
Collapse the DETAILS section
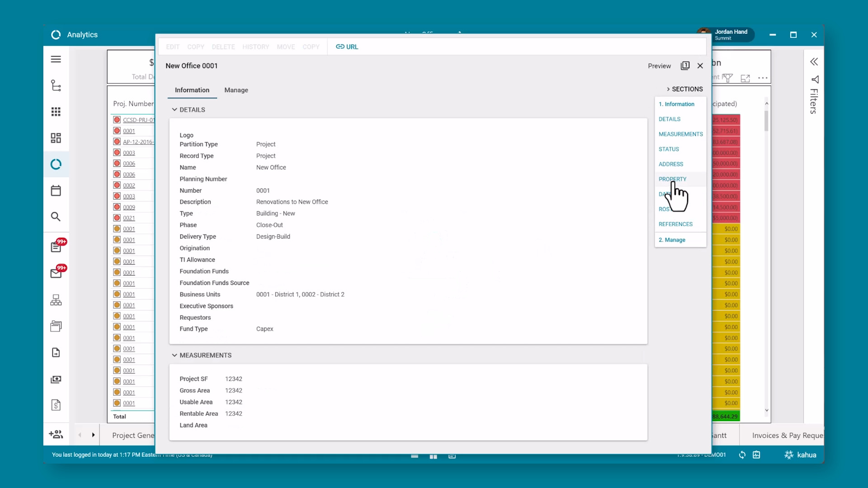(x=175, y=110)
